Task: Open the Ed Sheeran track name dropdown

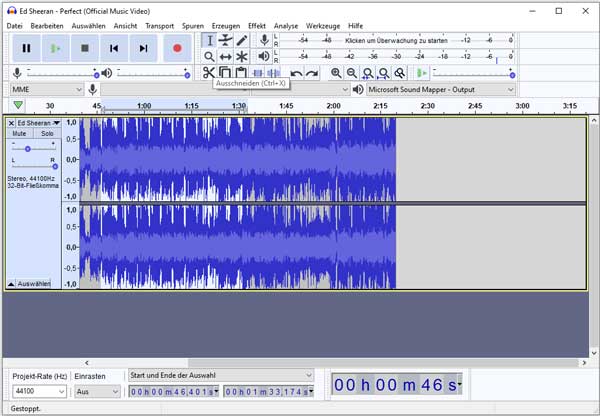Action: 38,123
